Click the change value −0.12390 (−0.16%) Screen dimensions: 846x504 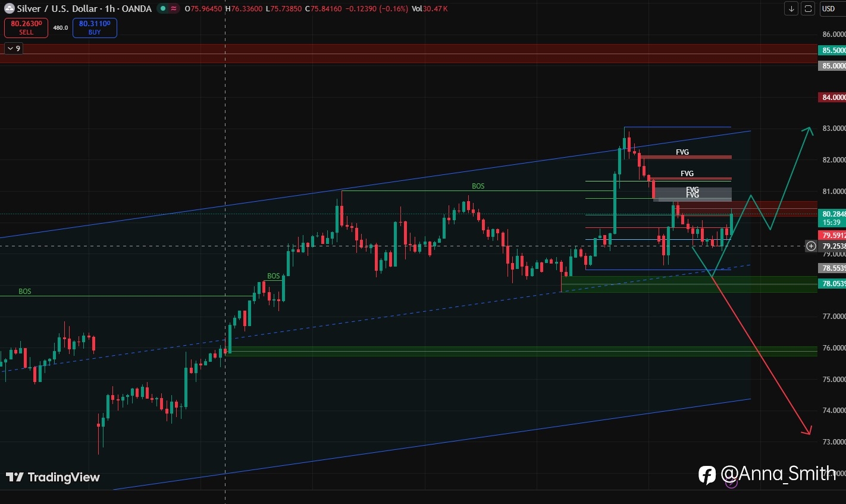(376, 9)
